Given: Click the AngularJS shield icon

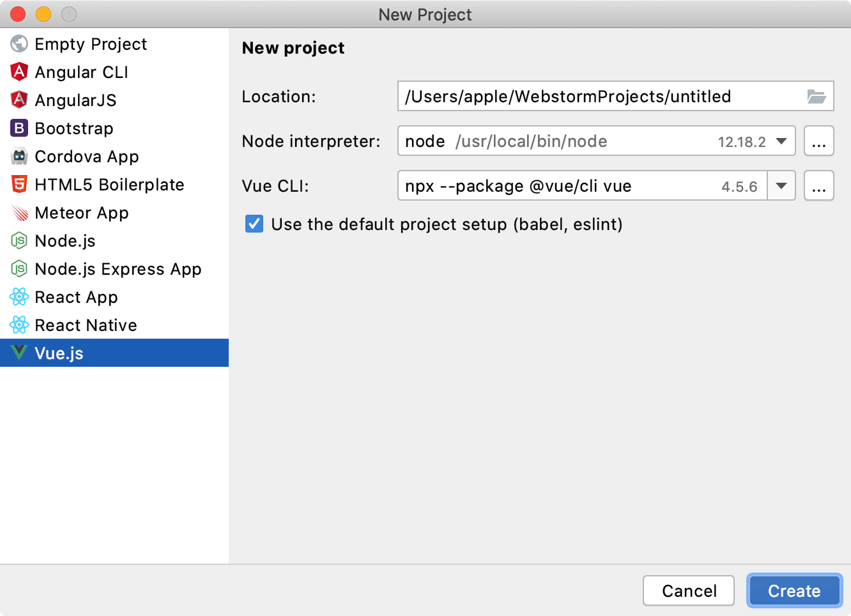Looking at the screenshot, I should [x=19, y=100].
